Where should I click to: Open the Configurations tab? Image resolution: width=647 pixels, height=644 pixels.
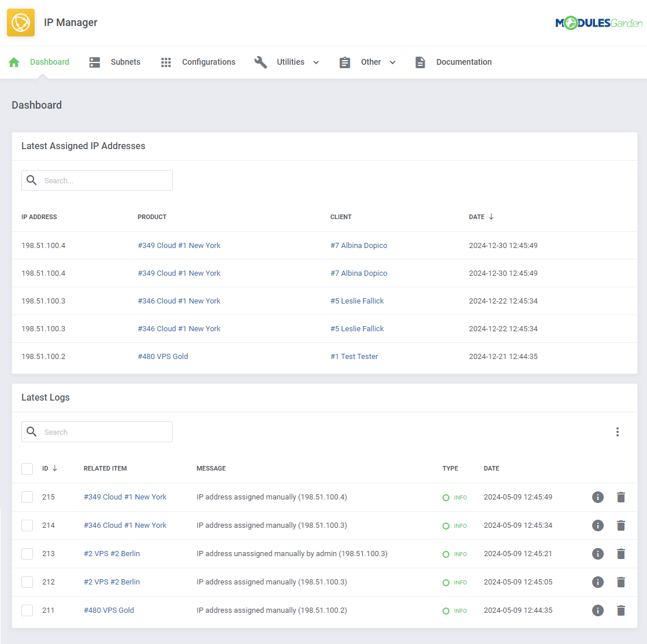tap(209, 62)
